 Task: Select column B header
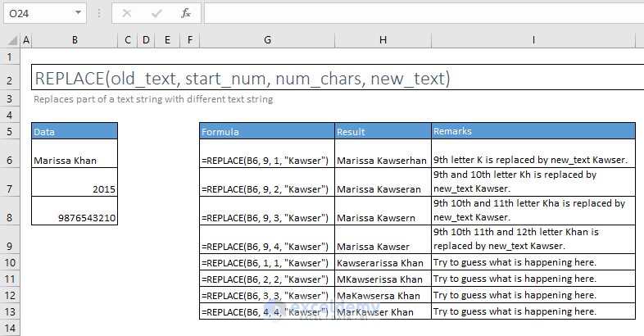pos(75,39)
